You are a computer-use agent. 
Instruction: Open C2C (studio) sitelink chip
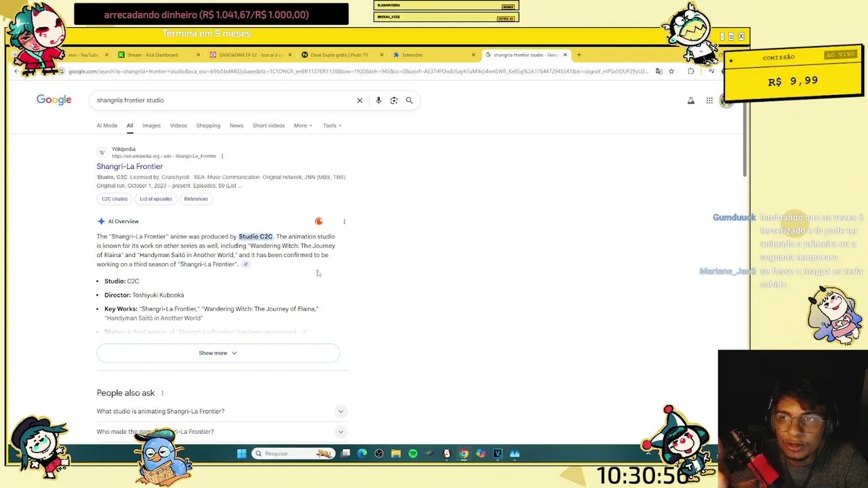click(115, 199)
